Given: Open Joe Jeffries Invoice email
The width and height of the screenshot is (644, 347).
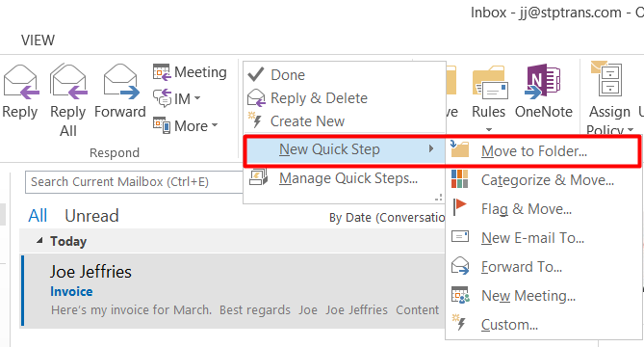Looking at the screenshot, I should (x=232, y=291).
